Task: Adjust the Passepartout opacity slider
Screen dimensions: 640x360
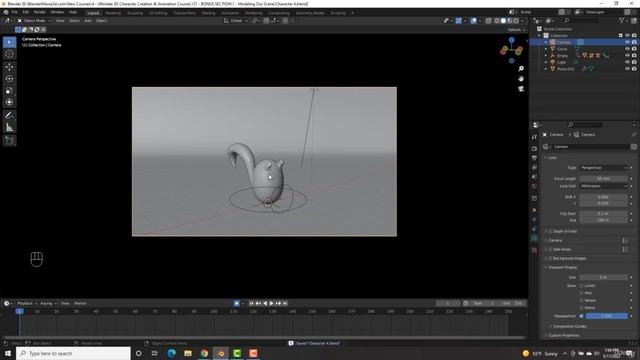Action: 607,316
